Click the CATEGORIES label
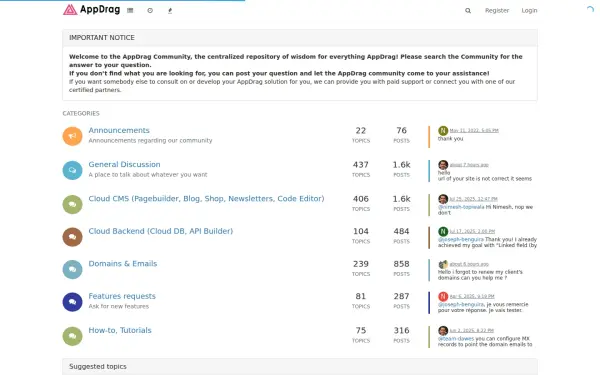This screenshot has width=600, height=375. point(81,114)
